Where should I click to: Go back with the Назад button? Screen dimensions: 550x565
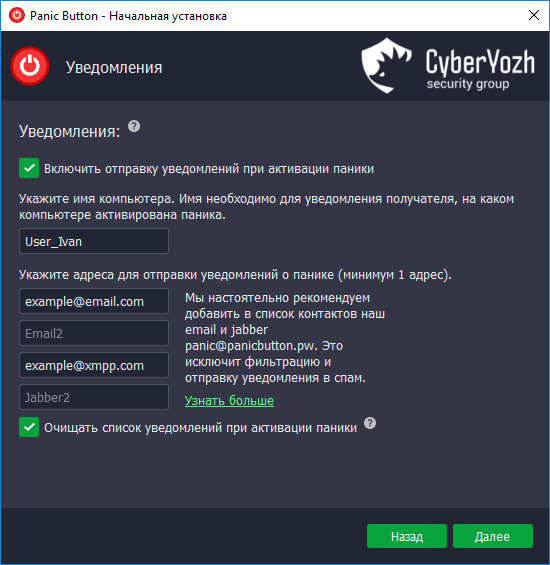(407, 536)
